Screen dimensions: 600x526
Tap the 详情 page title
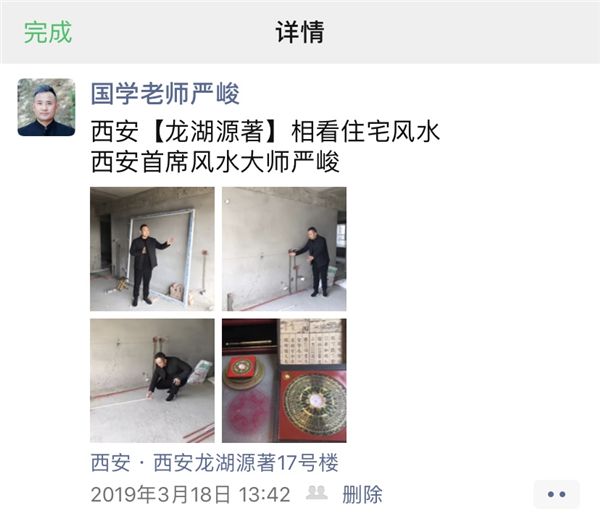[x=300, y=32]
